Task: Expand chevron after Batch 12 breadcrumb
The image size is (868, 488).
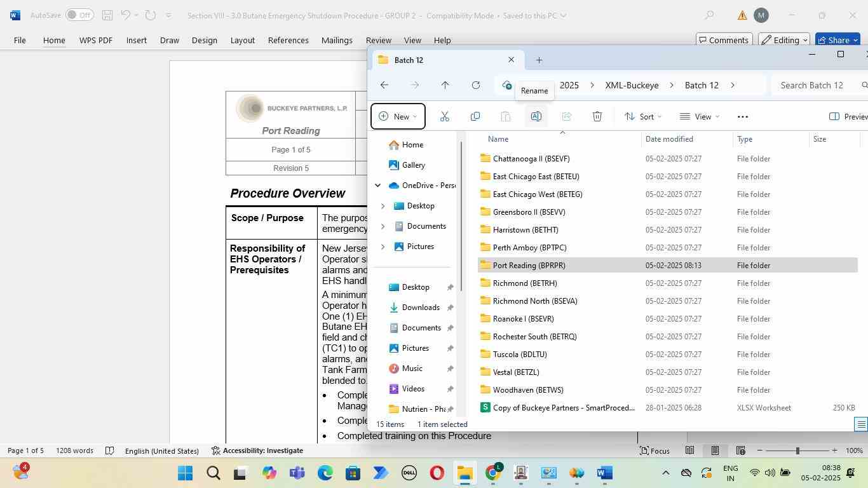Action: coord(733,85)
